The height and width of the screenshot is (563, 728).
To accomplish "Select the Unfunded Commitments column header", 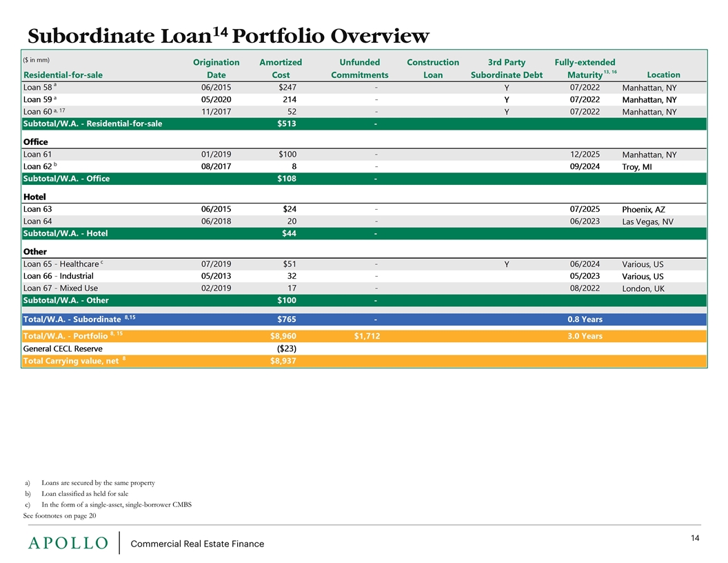I will pyautogui.click(x=359, y=68).
